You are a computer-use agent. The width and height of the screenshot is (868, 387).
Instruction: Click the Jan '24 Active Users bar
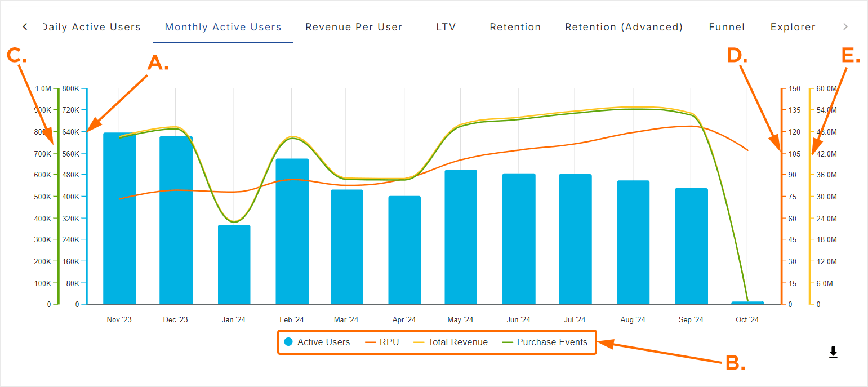234,265
